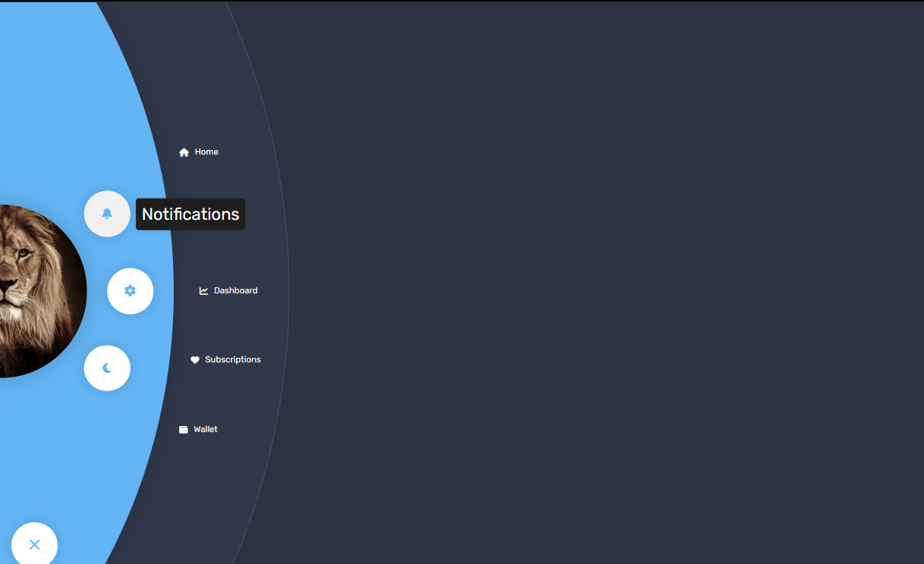Enable notifications using the bell toggle
Screen dimensions: 924x564
point(107,213)
